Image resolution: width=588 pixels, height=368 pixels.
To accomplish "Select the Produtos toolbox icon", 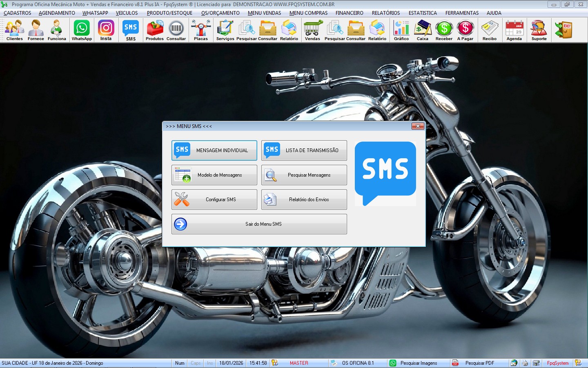I will tap(155, 30).
